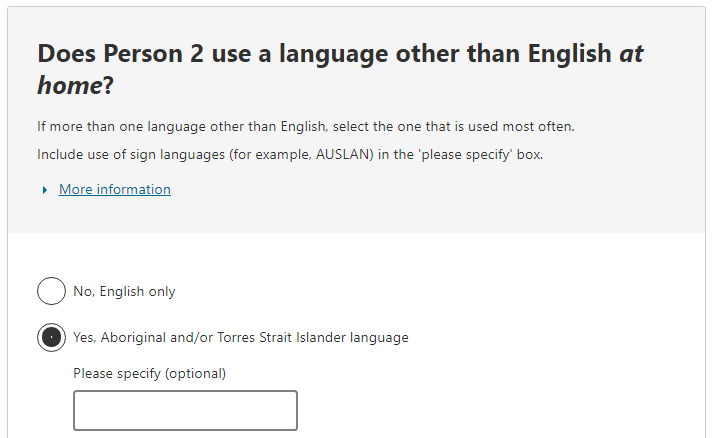
Task: Click the 'Yes, Aboriginal and/or Torres Strait Islander language' label
Action: tap(240, 338)
